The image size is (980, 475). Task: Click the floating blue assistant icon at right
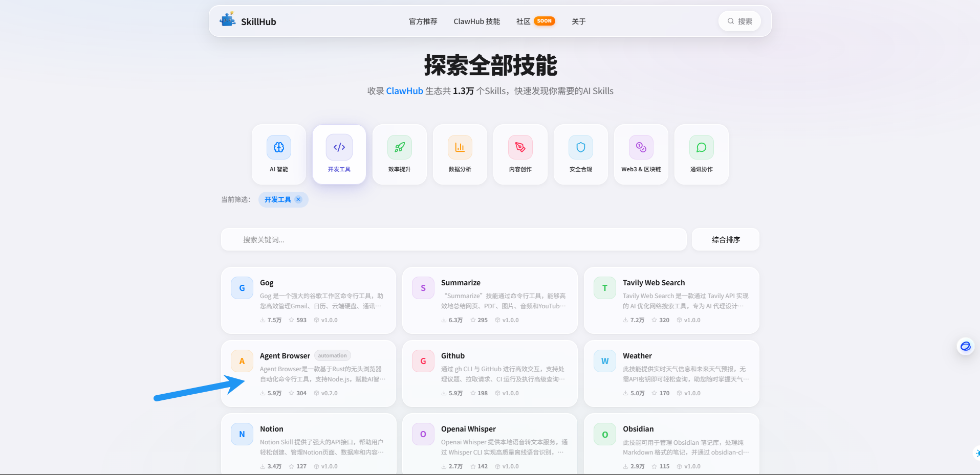click(x=965, y=347)
